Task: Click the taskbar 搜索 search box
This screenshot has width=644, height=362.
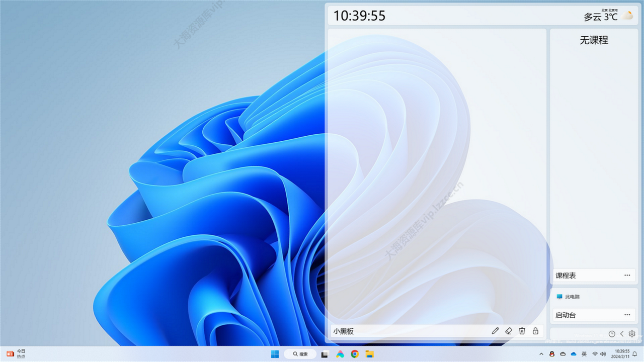Action: click(300, 354)
